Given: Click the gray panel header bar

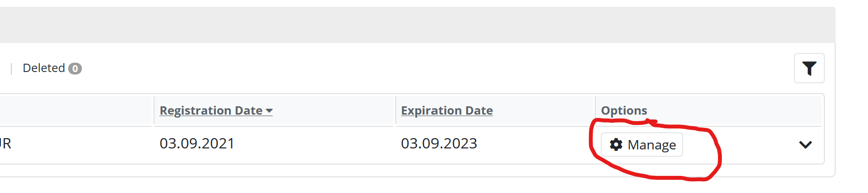Looking at the screenshot, I should click(x=417, y=25).
